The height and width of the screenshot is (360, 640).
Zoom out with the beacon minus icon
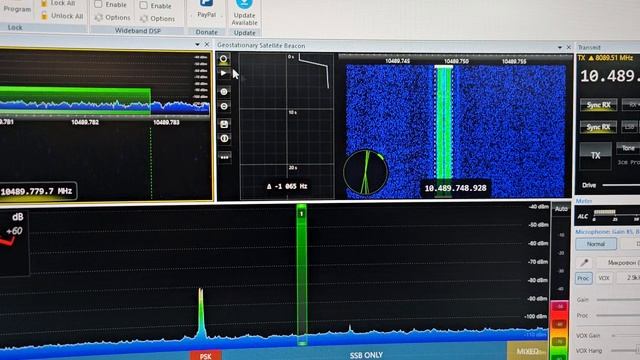tap(224, 107)
